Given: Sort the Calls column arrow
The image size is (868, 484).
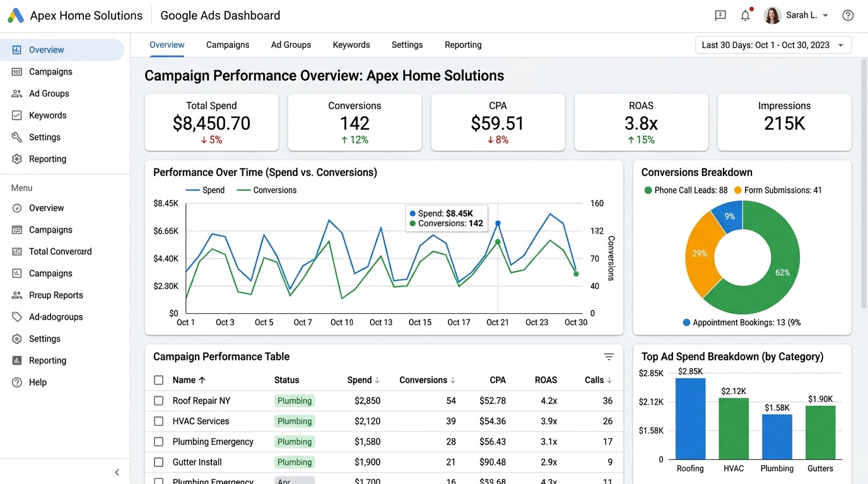Looking at the screenshot, I should [x=609, y=380].
